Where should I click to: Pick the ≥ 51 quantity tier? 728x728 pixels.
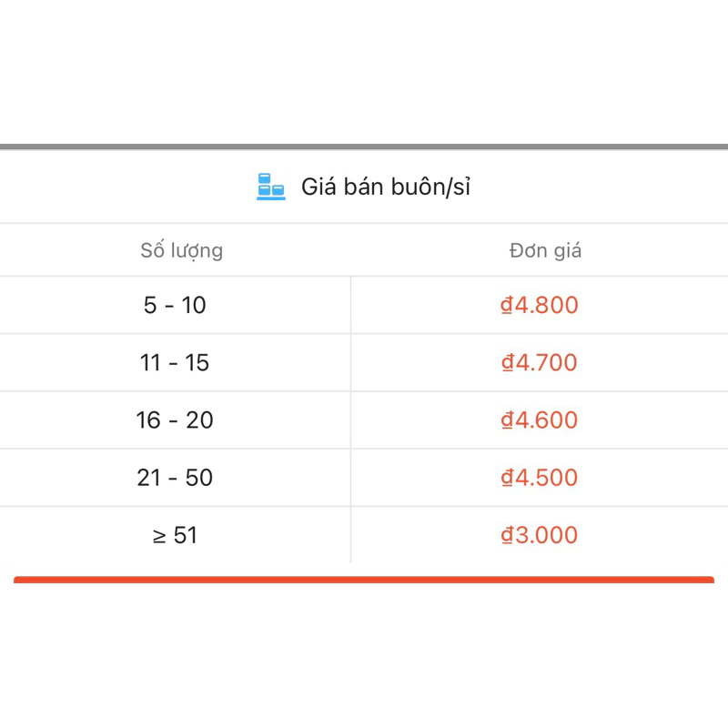click(175, 535)
